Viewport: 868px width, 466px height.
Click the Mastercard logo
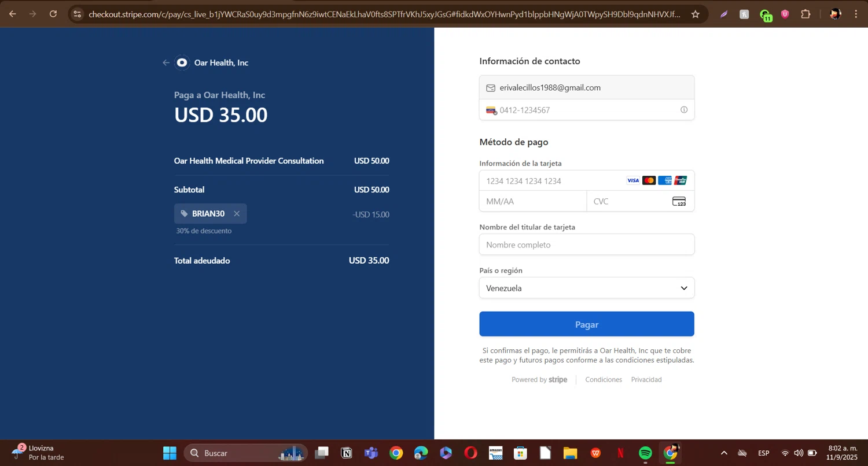649,180
